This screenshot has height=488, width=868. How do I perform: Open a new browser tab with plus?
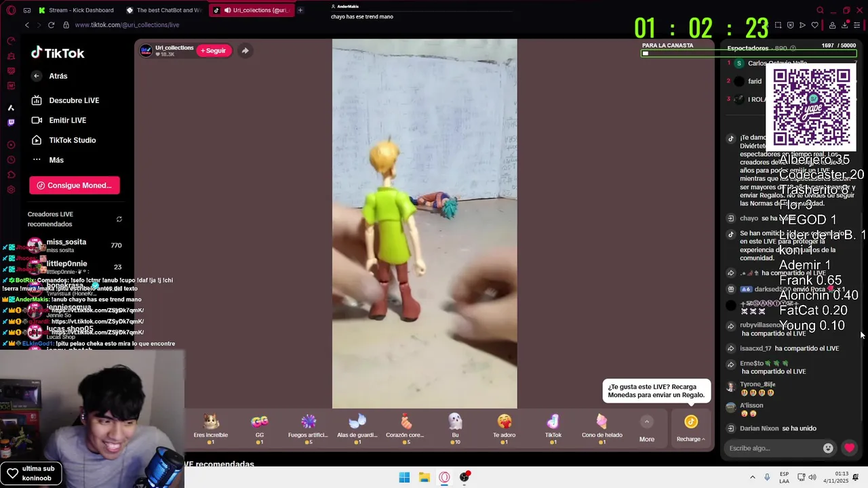pos(300,10)
